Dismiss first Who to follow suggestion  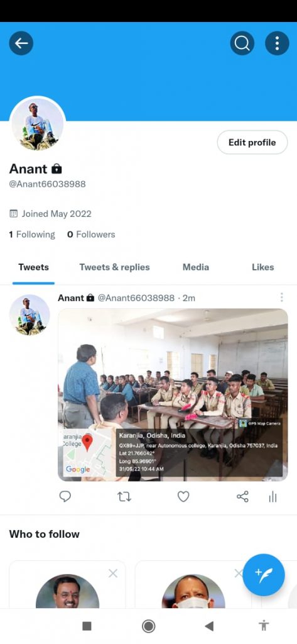click(x=113, y=574)
